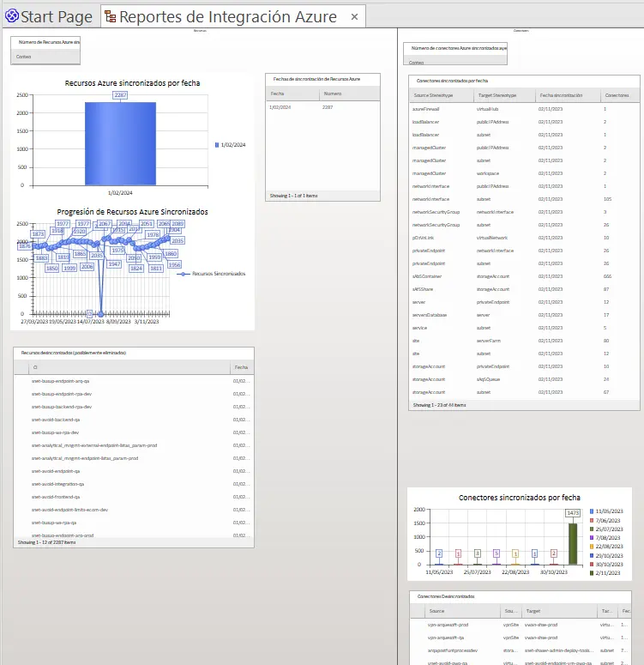
Task: Click the green 1473 bar in connectors chart
Action: (x=573, y=544)
